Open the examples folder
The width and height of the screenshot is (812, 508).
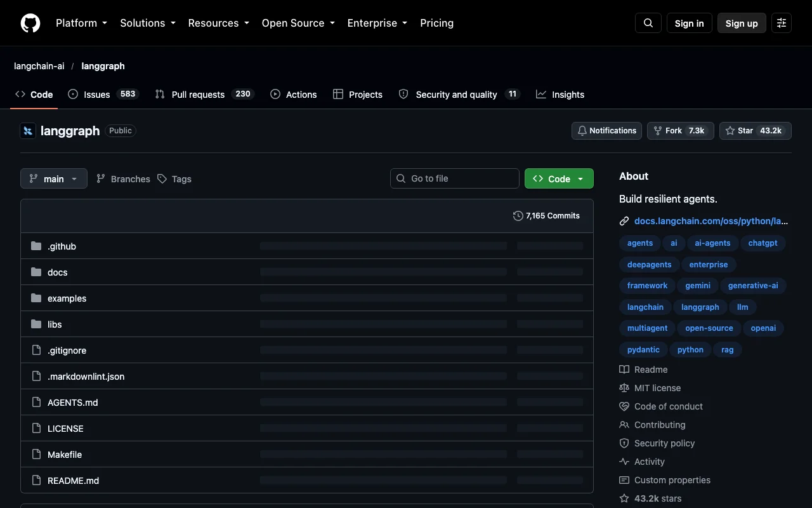(67, 298)
